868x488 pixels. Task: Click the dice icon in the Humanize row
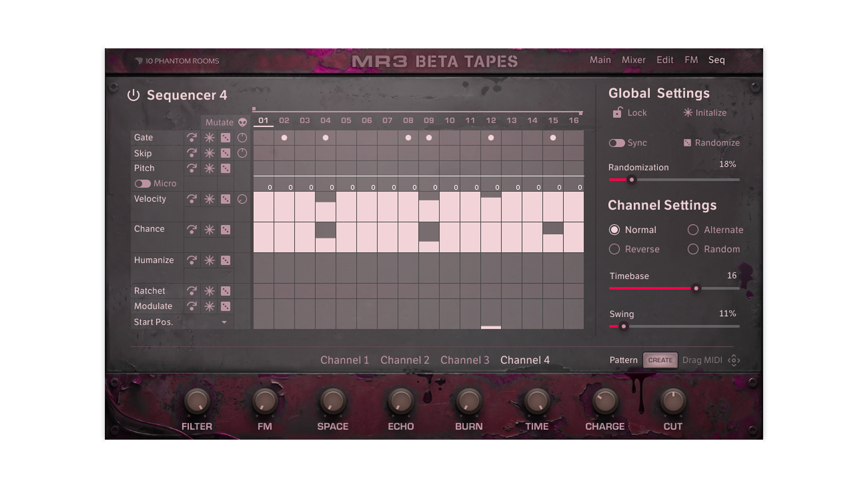(x=226, y=260)
